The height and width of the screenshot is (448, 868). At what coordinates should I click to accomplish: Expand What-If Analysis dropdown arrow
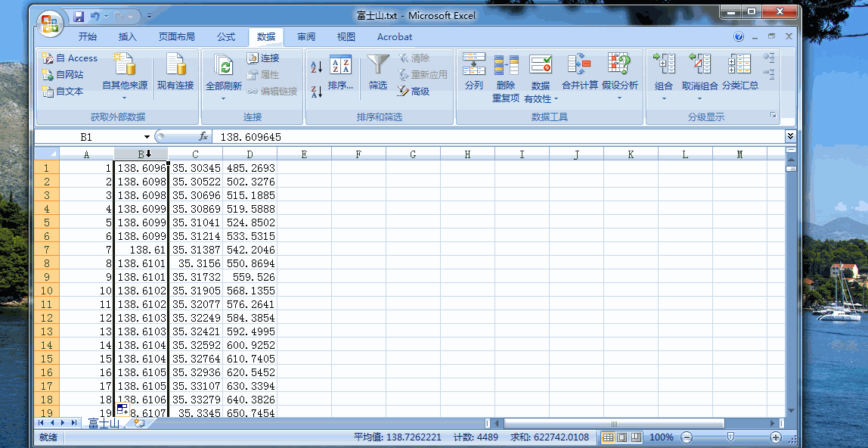(619, 98)
